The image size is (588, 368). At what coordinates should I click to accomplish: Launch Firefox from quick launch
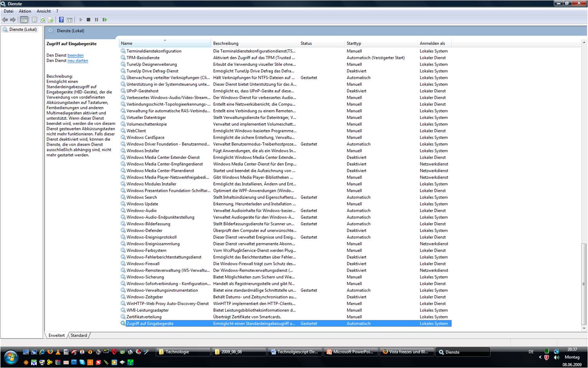50,352
